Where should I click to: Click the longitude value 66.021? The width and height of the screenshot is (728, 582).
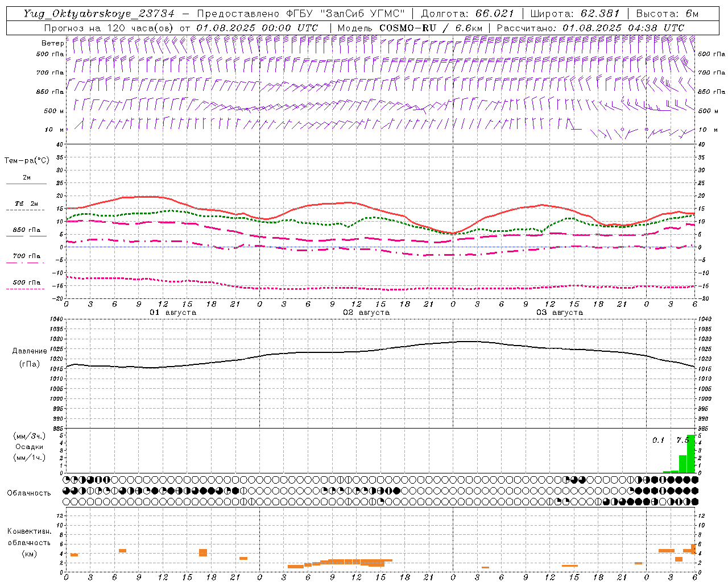point(494,14)
